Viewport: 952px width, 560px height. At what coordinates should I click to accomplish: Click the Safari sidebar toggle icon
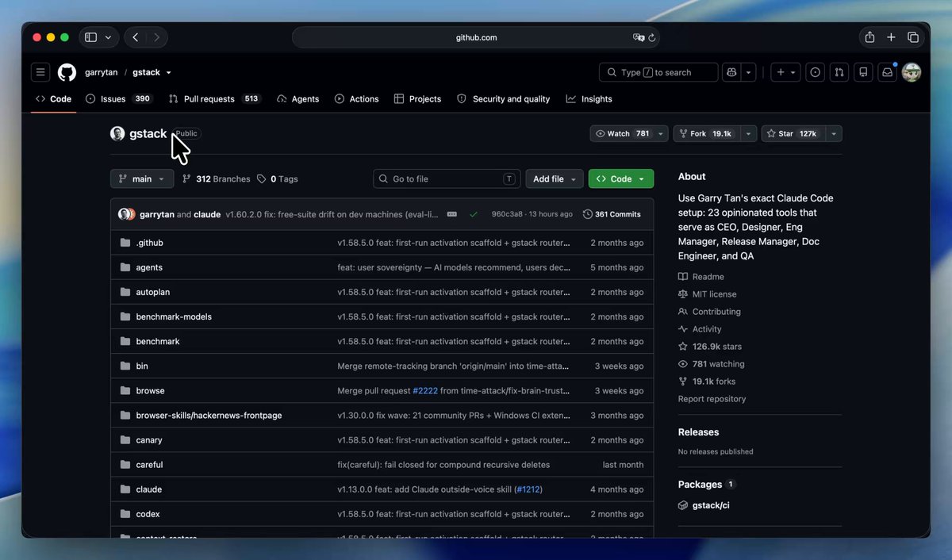[x=90, y=37]
